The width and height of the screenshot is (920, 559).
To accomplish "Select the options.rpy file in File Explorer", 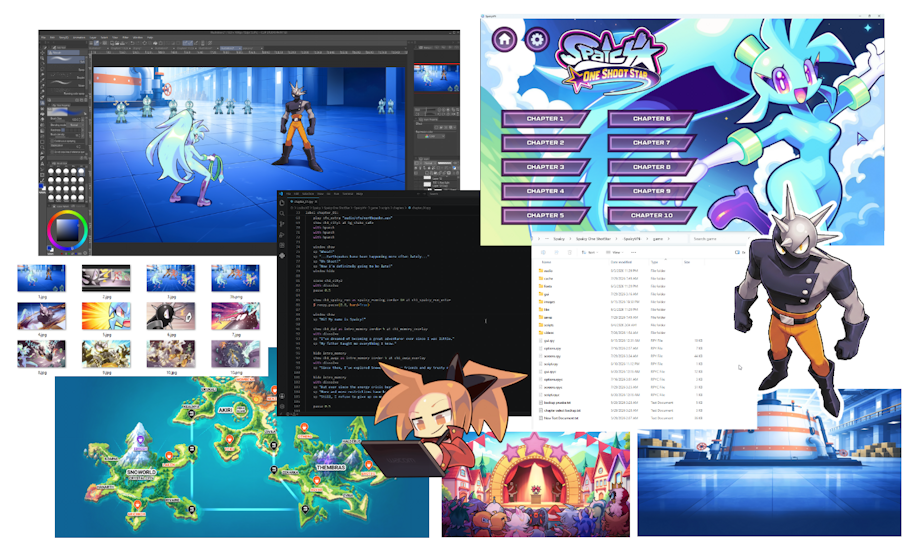I will 550,348.
